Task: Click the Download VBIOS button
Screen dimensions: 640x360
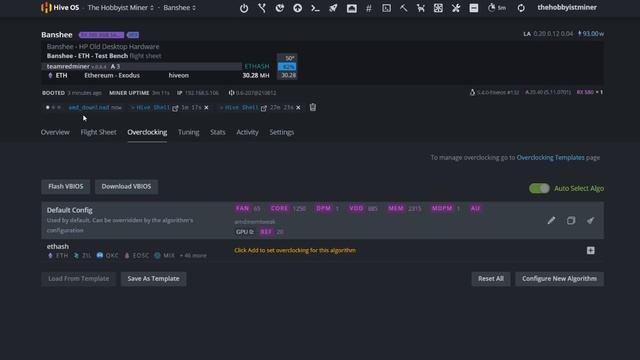Action: pyautogui.click(x=126, y=187)
